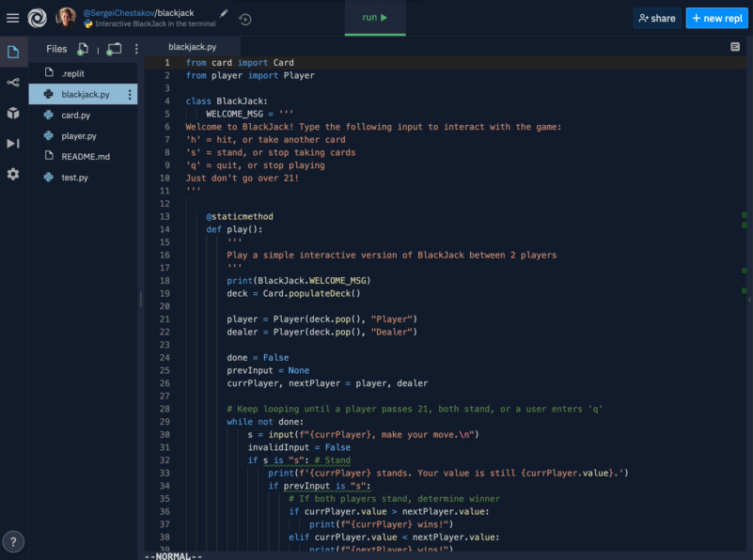Image resolution: width=753 pixels, height=560 pixels.
Task: Click the new repl button
Action: coord(716,18)
